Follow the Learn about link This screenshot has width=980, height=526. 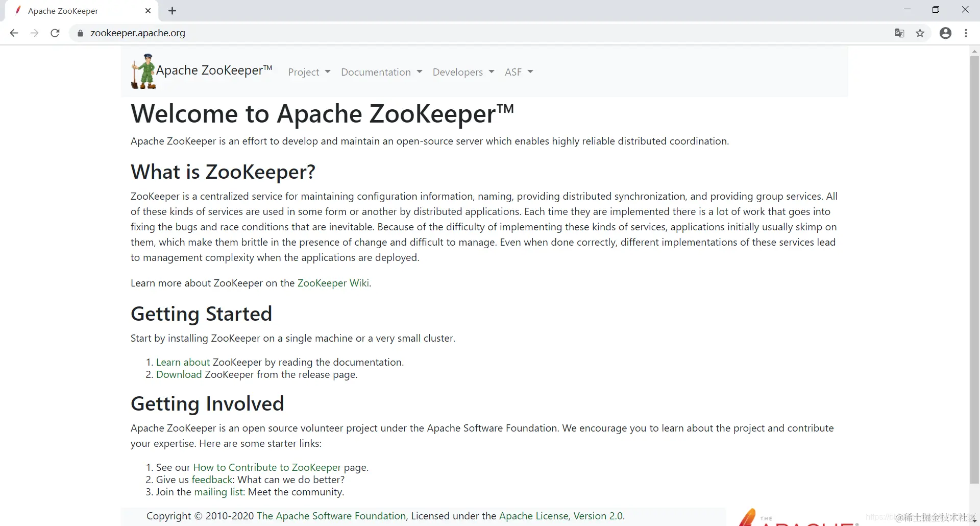point(183,362)
